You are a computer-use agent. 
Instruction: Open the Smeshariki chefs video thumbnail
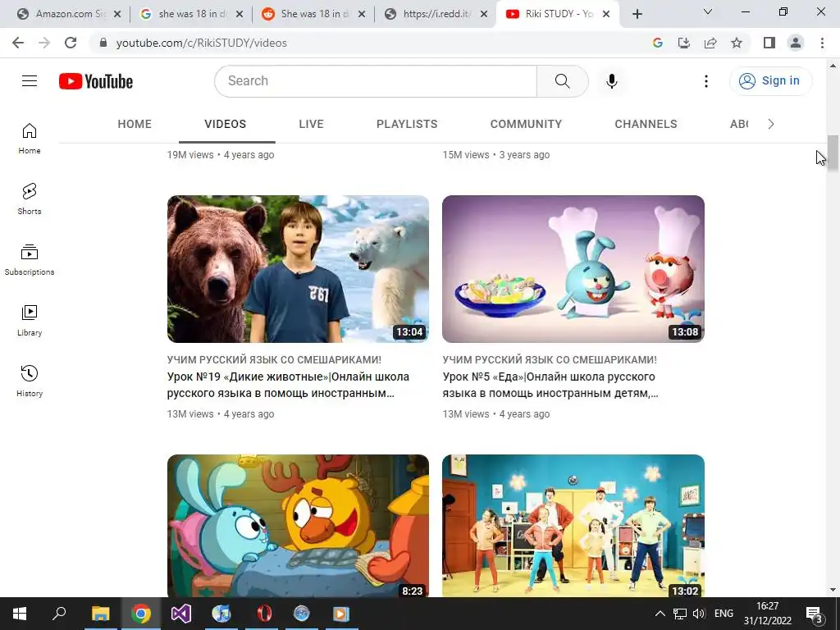[x=573, y=269]
